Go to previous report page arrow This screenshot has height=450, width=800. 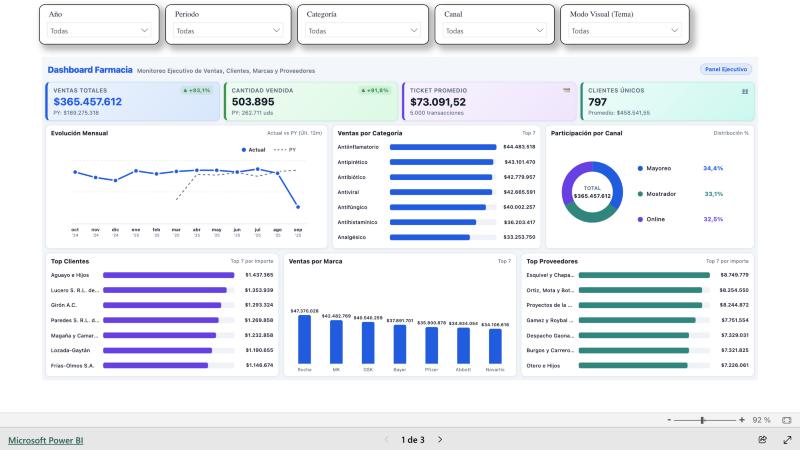pyautogui.click(x=386, y=439)
